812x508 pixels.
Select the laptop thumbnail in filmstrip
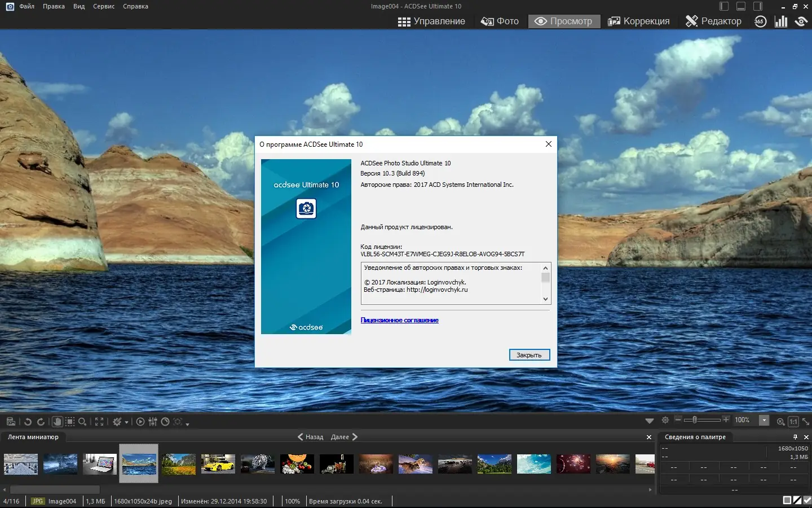(x=100, y=464)
